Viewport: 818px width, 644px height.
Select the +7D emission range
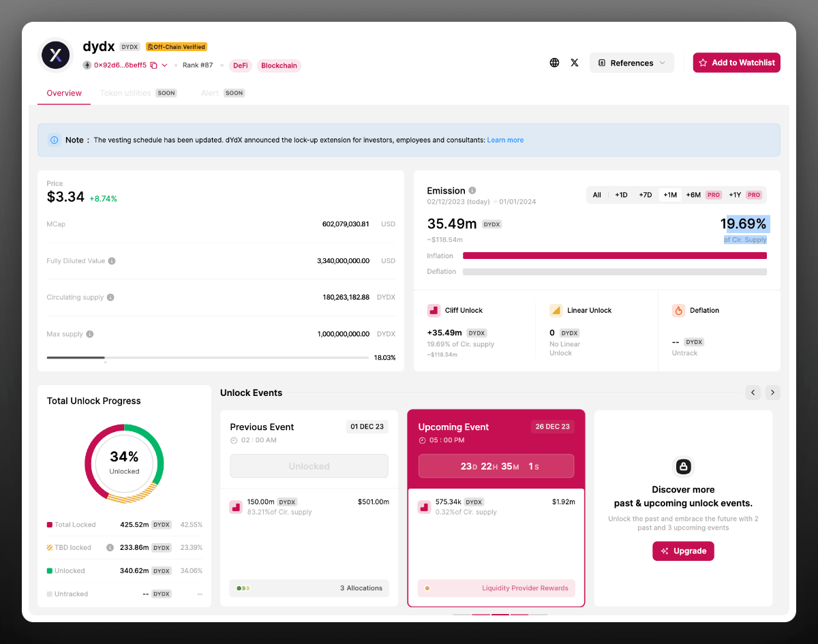coord(646,195)
